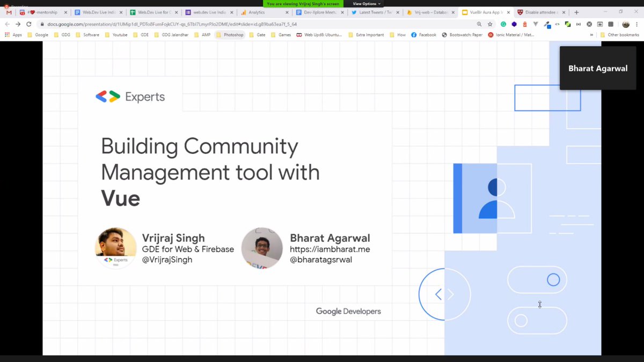Open the Facebook bookmark
The width and height of the screenshot is (644, 362).
click(x=423, y=35)
